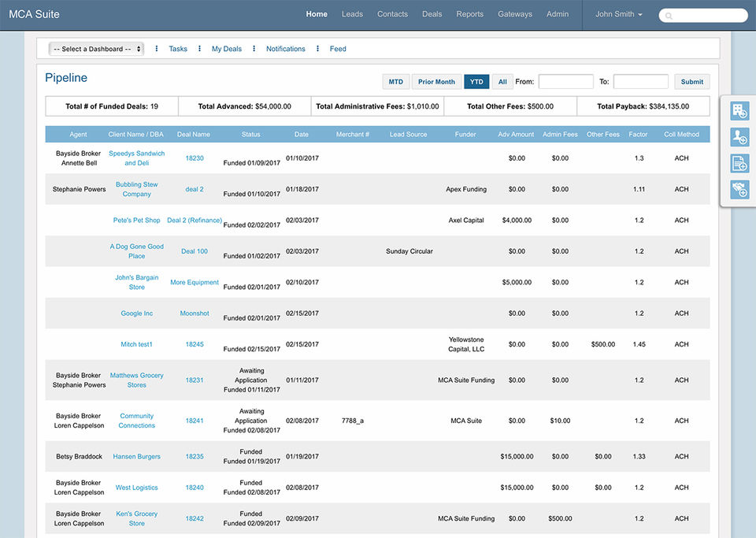Click merchant number 7788_a cell
Screen dimensions: 756x538
(353, 421)
